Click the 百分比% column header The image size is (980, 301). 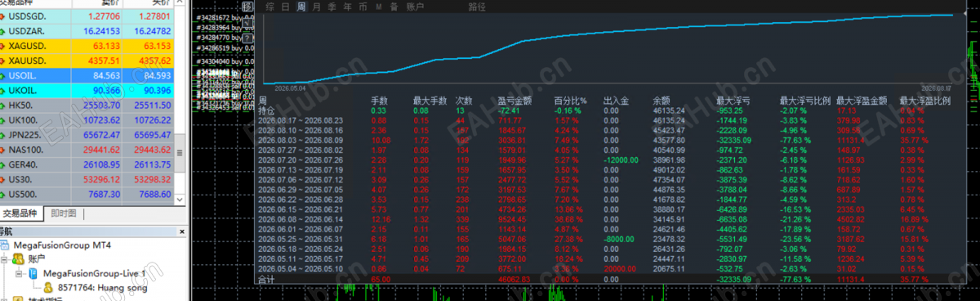(x=572, y=101)
